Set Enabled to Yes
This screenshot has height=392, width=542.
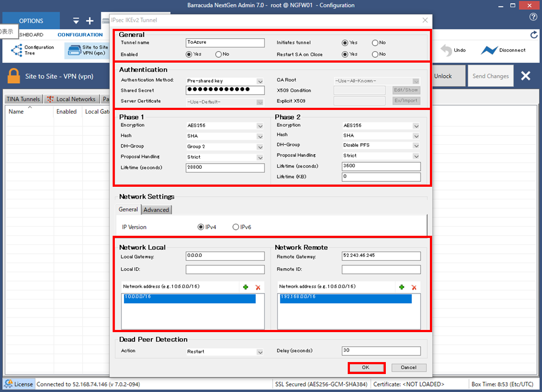tap(189, 54)
